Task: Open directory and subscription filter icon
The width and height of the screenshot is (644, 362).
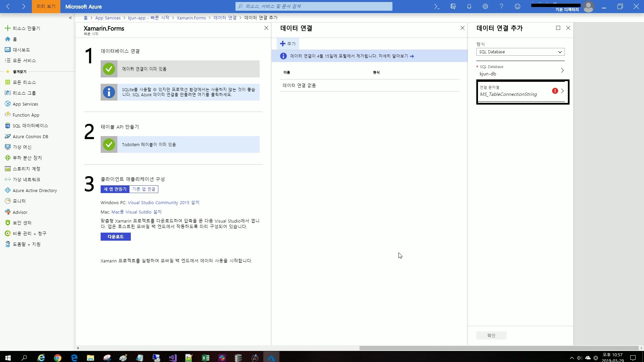Action: click(x=453, y=6)
